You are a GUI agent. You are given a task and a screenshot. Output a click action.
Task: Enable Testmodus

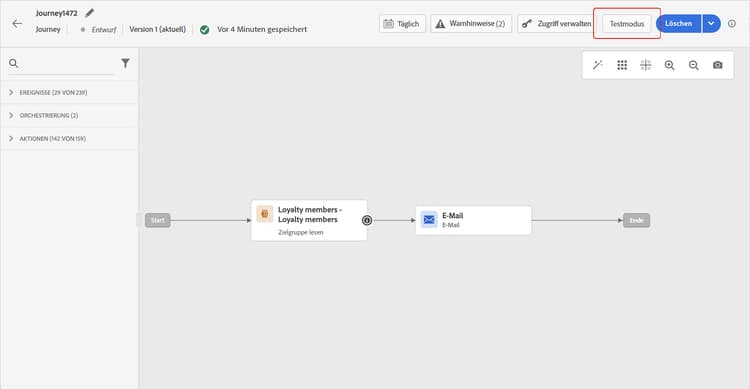pyautogui.click(x=627, y=23)
